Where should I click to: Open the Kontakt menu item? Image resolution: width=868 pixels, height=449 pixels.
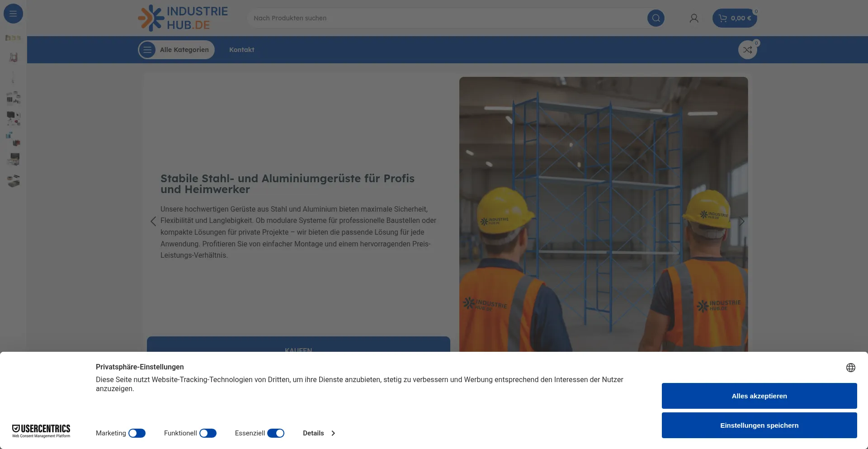pyautogui.click(x=241, y=50)
